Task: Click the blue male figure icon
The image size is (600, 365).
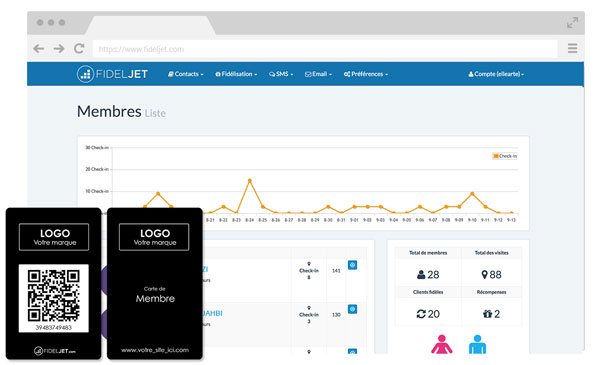Action: [x=477, y=344]
